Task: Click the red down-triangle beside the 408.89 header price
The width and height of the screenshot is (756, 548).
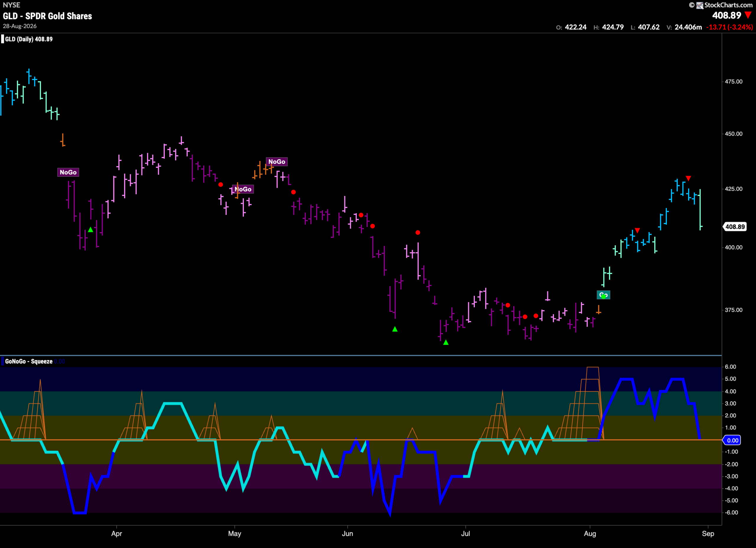Action: click(x=748, y=15)
